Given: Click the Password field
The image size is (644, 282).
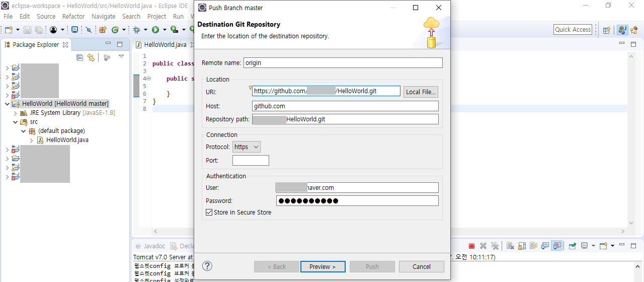Looking at the screenshot, I should 357,201.
